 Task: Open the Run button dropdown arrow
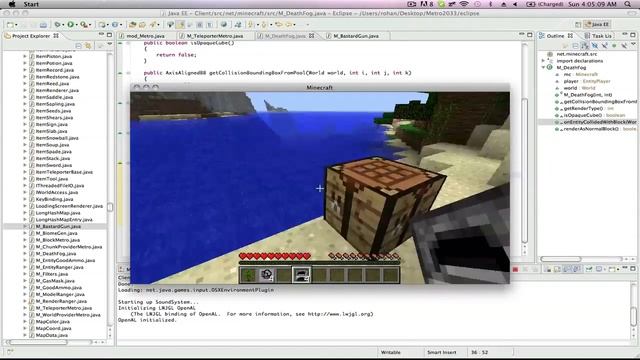point(76,25)
